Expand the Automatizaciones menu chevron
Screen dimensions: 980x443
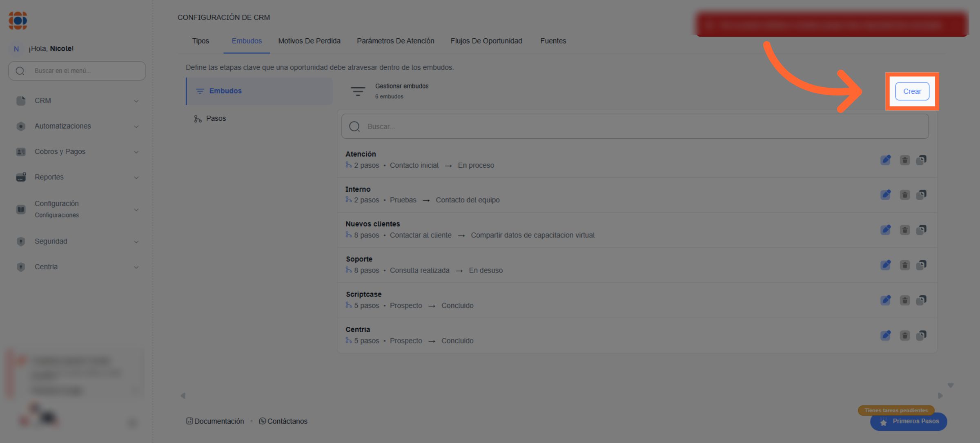(136, 126)
